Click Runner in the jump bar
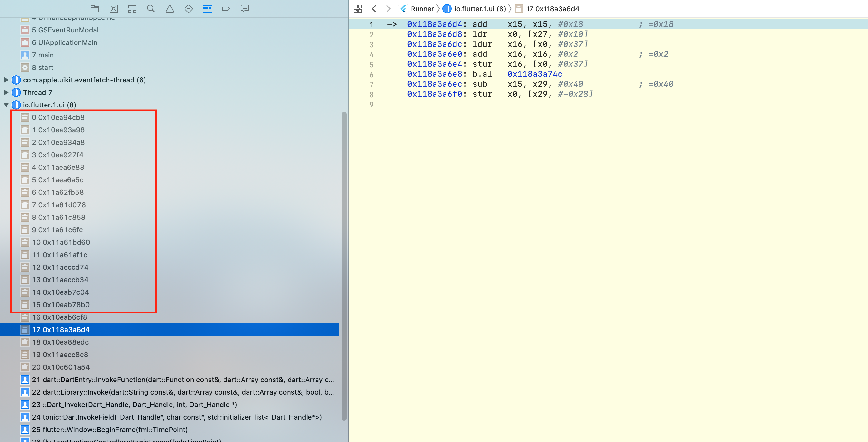This screenshot has height=442, width=868. pos(422,9)
